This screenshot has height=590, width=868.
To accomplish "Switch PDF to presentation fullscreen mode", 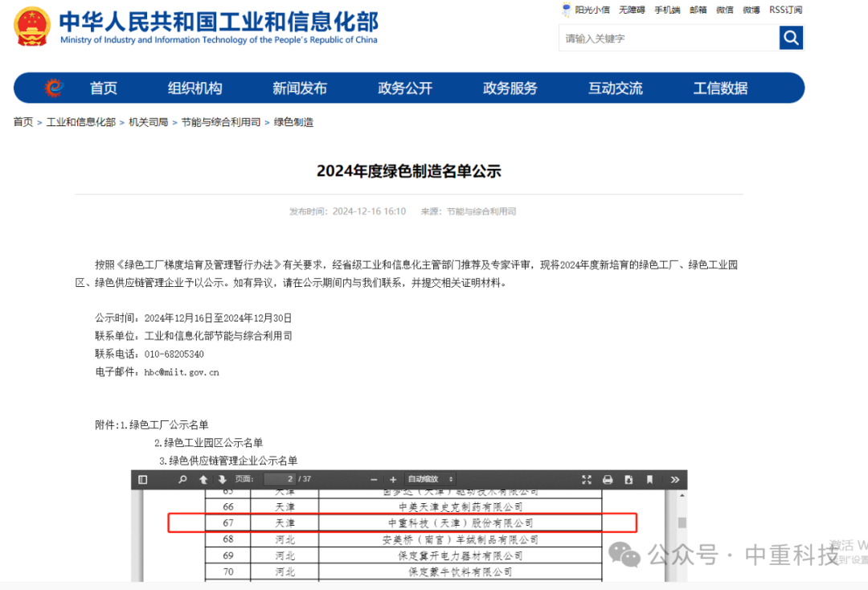I will (587, 479).
